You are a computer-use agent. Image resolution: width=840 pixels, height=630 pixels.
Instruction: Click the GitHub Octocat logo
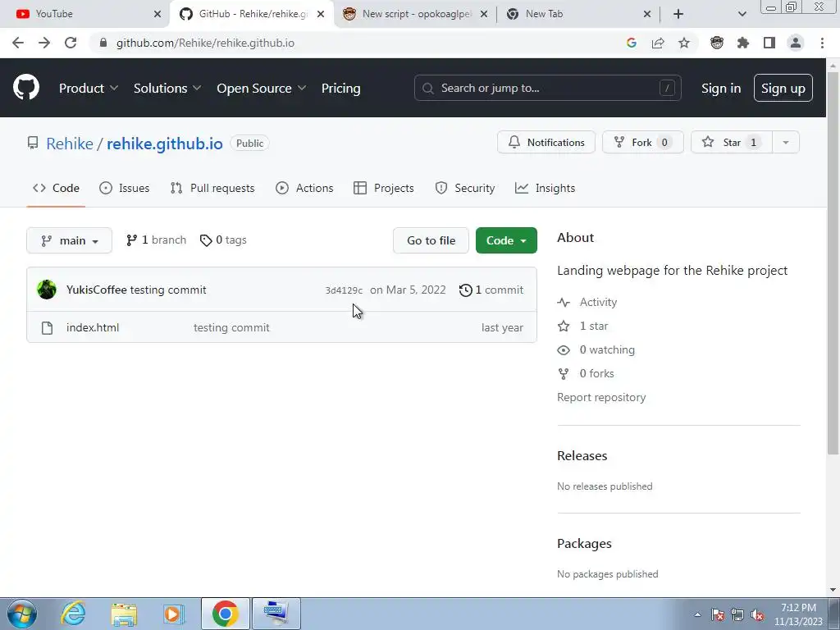point(25,88)
